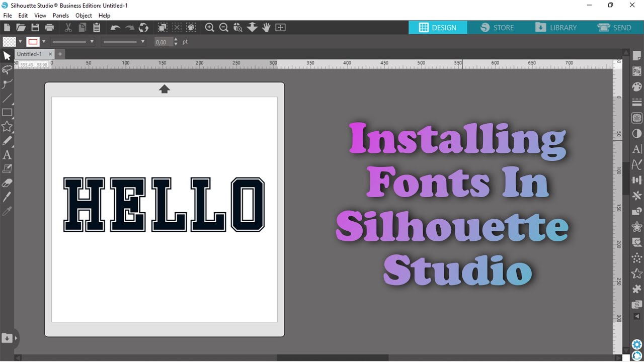Choose the Select arrow tool
The height and width of the screenshot is (362, 644).
tap(7, 56)
